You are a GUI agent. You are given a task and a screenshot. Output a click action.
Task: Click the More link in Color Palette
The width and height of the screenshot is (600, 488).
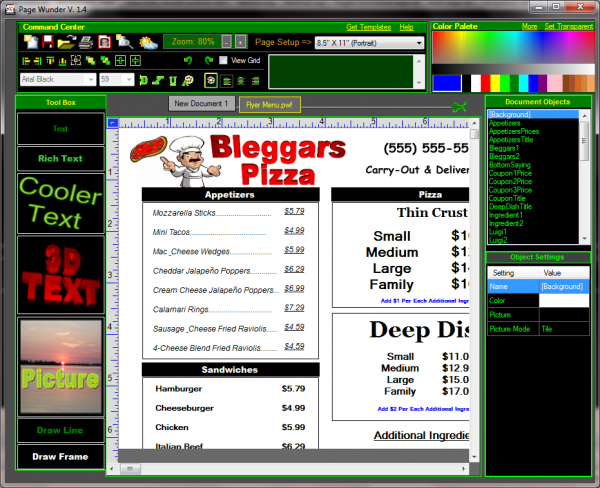(530, 26)
